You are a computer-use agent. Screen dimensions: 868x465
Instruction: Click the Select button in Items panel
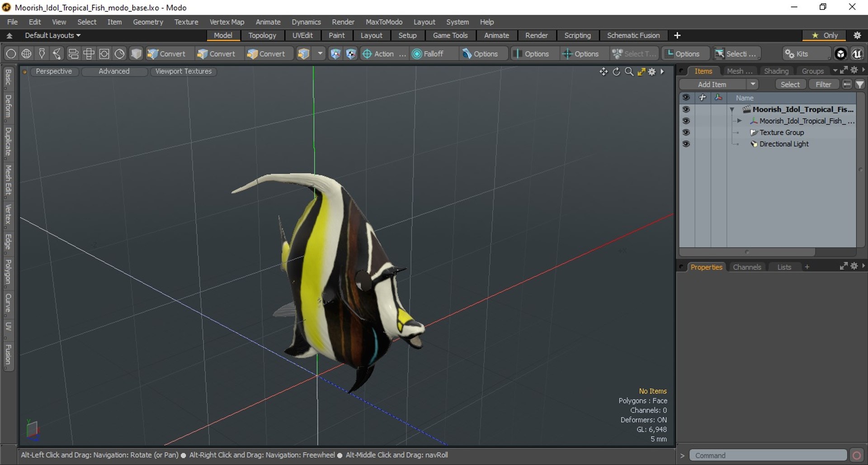790,85
